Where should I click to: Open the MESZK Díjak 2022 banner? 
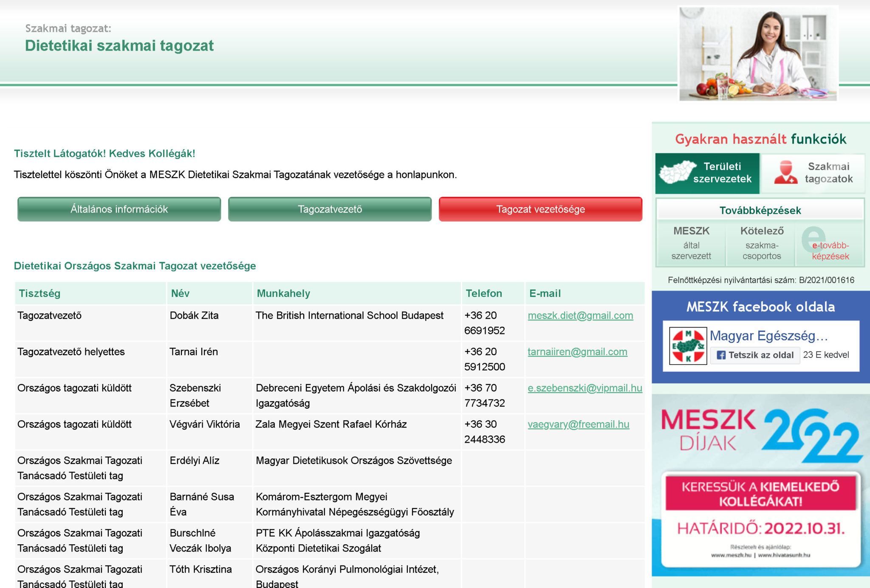tap(760, 485)
